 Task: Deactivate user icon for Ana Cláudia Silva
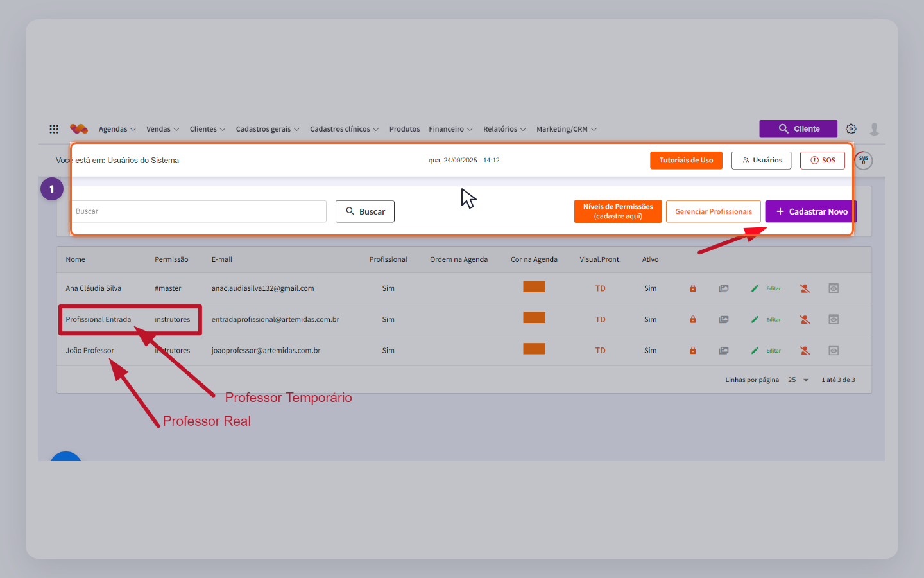click(805, 288)
